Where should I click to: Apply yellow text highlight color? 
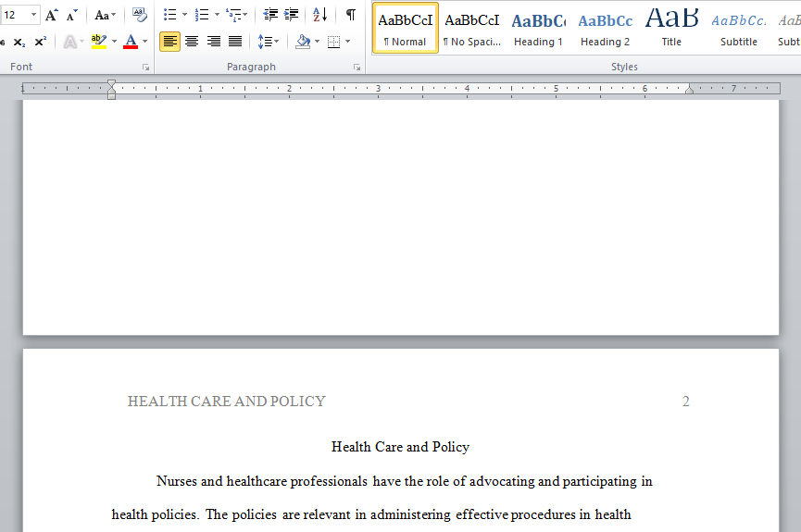coord(98,42)
